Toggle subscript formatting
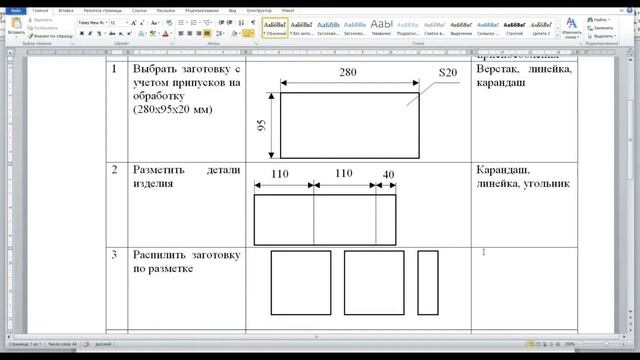This screenshot has height=360, width=640. (x=121, y=33)
